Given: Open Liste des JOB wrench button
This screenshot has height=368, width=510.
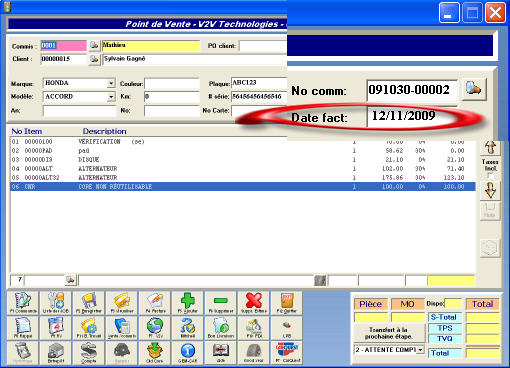Looking at the screenshot, I should (56, 303).
